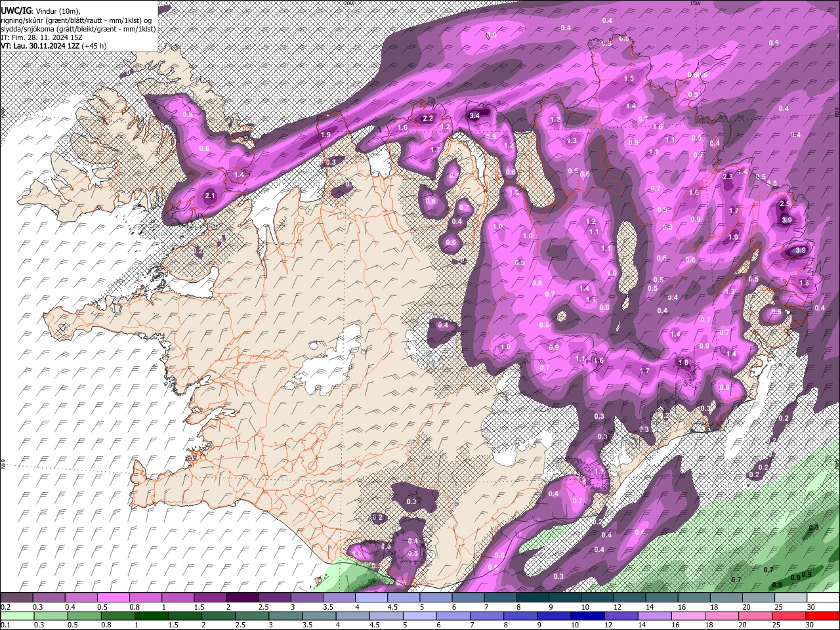Select the darkest purple swatch labeled 2

[241, 598]
